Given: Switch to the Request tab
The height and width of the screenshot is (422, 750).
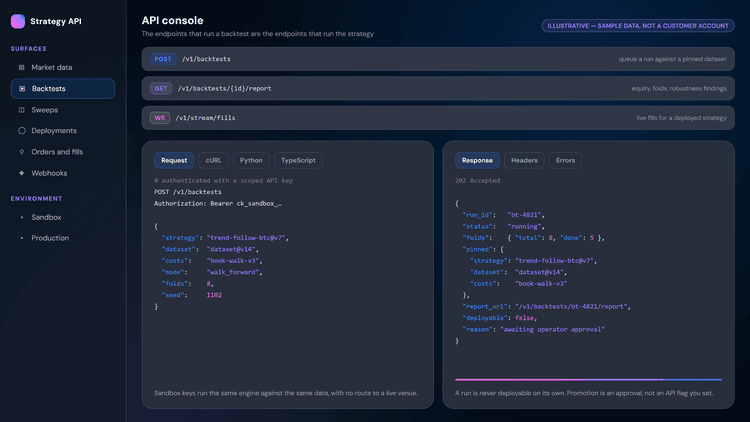Looking at the screenshot, I should pyautogui.click(x=174, y=160).
